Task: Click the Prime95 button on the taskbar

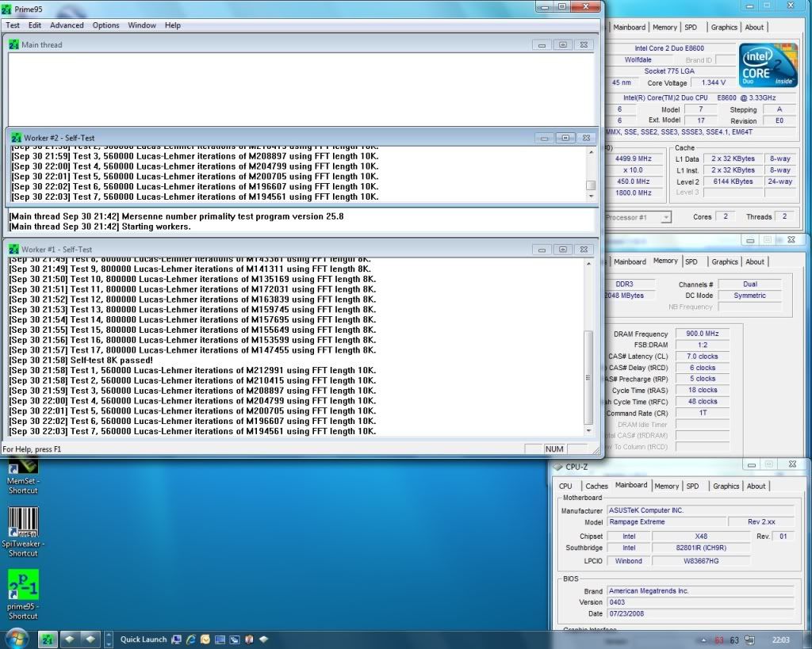Action: [48, 639]
